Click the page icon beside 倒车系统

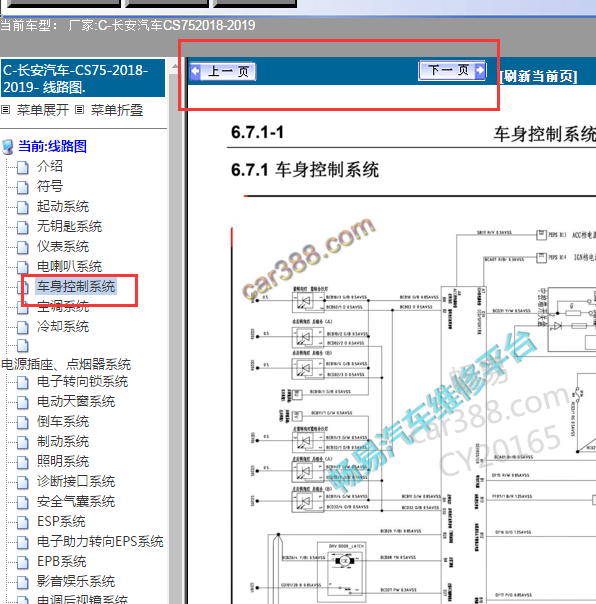click(x=23, y=423)
